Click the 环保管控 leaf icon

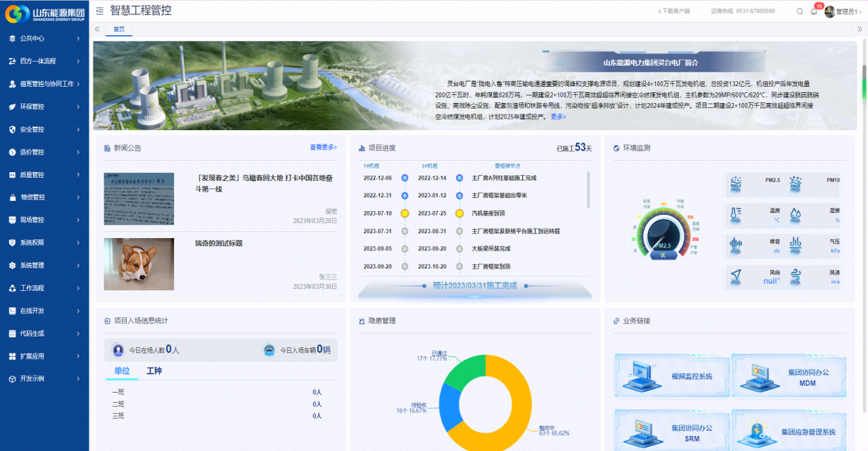pyautogui.click(x=12, y=106)
